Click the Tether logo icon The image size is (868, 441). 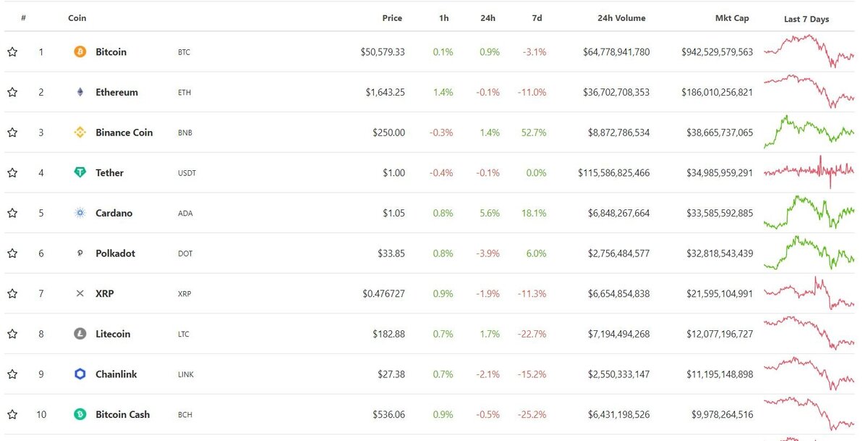pos(80,172)
